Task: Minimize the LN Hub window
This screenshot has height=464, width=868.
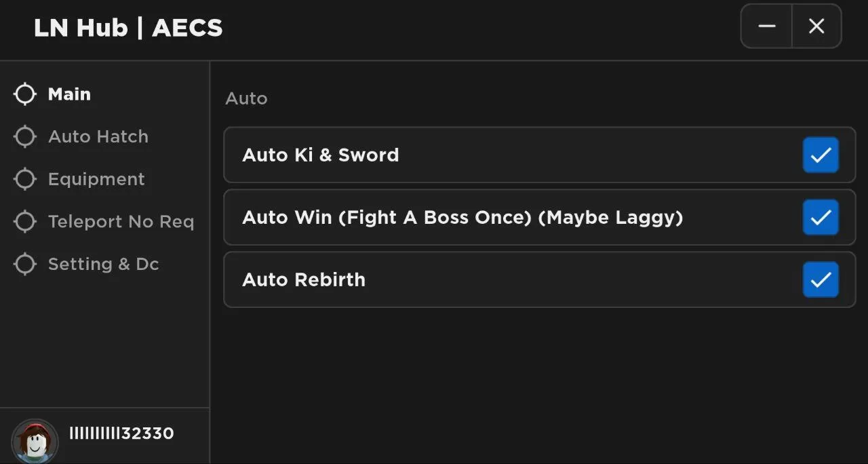Action: click(x=767, y=26)
